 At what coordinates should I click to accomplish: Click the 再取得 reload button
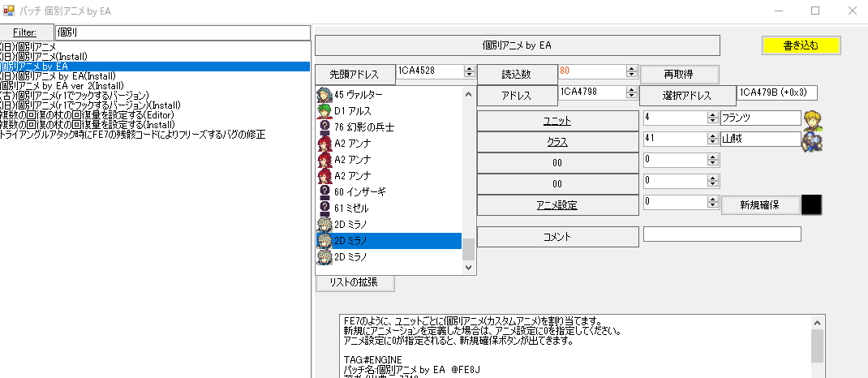pos(679,74)
